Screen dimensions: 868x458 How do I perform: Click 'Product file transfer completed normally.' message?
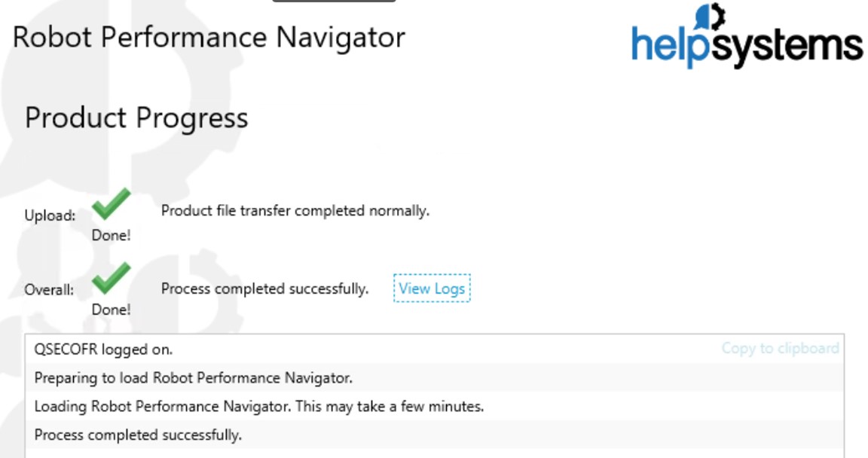pos(295,211)
